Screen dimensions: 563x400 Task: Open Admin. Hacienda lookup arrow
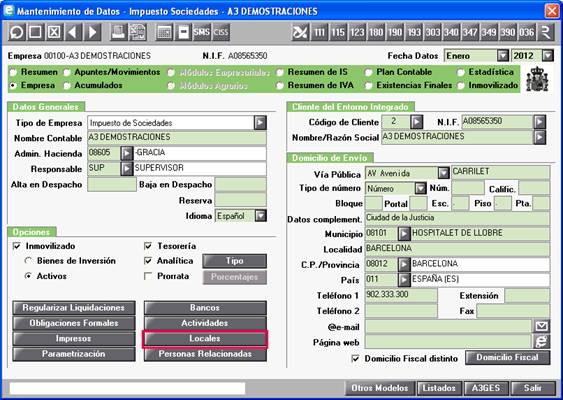127,153
